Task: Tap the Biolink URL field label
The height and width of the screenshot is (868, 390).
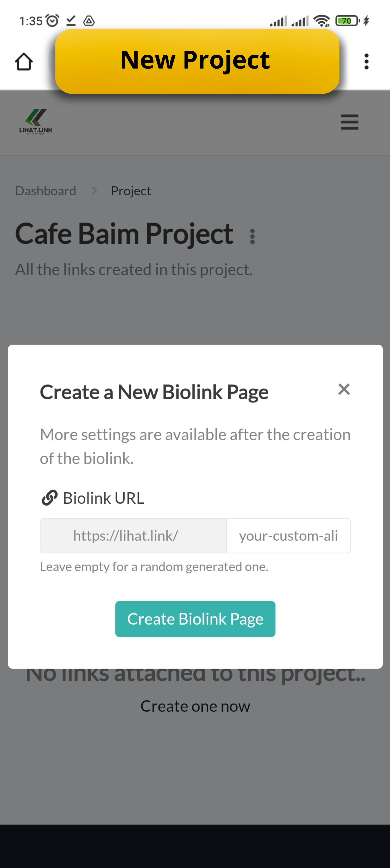Action: pos(103,498)
